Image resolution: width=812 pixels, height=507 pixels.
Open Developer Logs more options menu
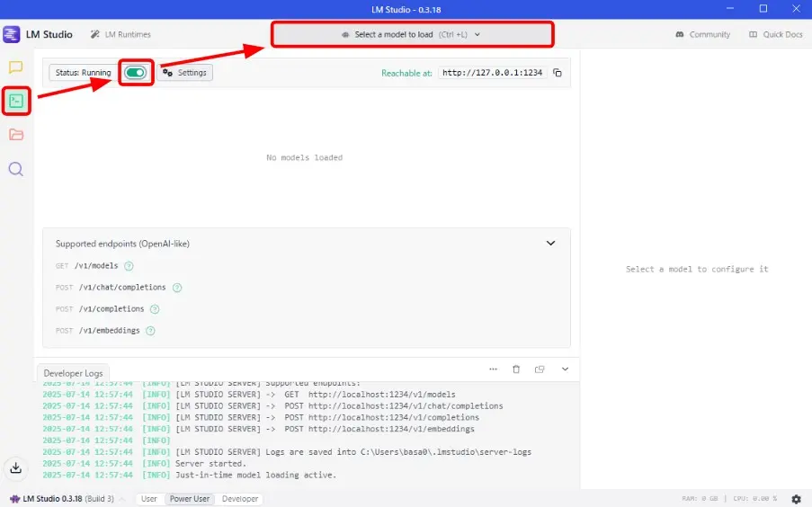click(x=493, y=369)
